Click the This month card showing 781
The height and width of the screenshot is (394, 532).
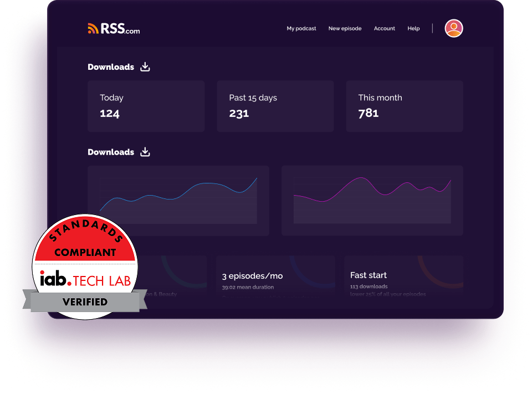(x=404, y=106)
